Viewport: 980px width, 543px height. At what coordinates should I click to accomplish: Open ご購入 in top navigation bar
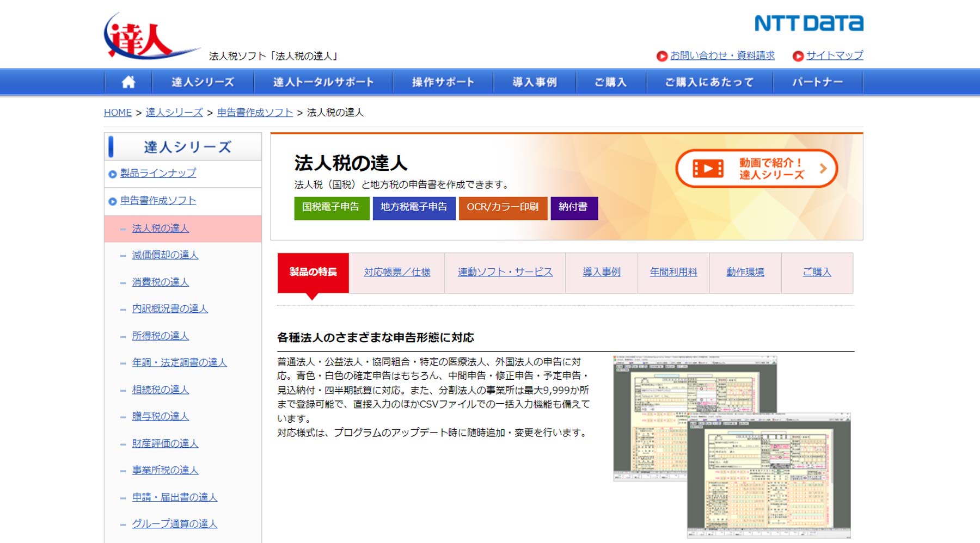(611, 82)
